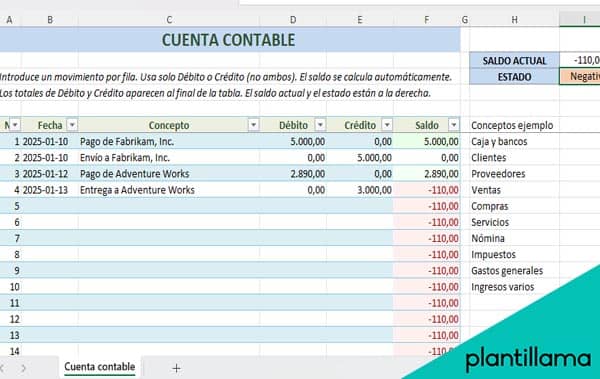Image resolution: width=600 pixels, height=379 pixels.
Task: Select the 5.000,00 credit cell in row 2
Action: click(360, 157)
